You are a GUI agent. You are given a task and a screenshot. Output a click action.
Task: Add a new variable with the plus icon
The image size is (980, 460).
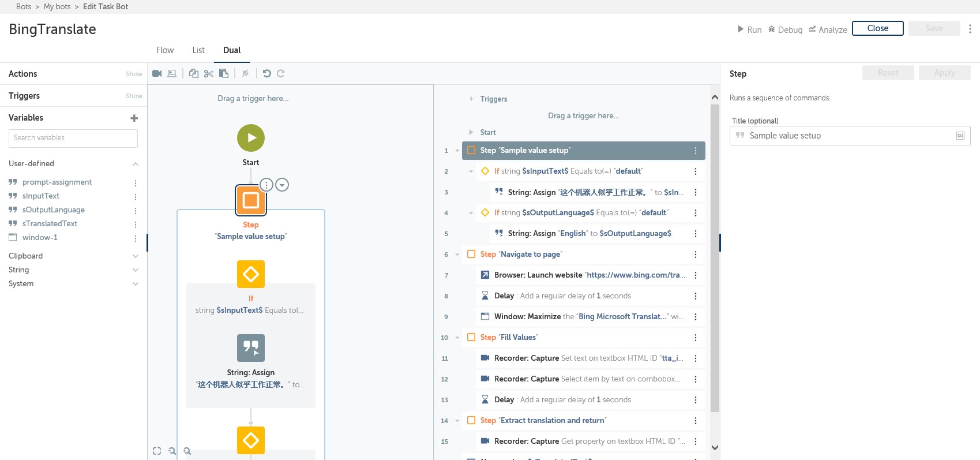point(134,118)
